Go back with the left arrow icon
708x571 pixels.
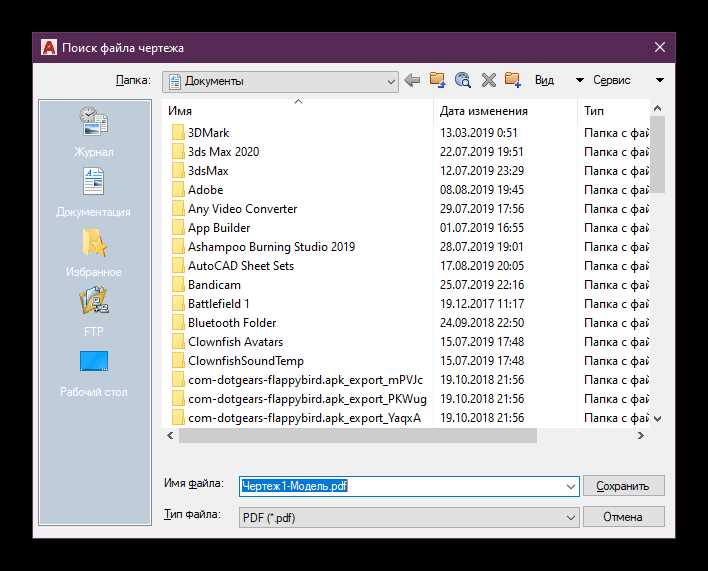pos(412,81)
